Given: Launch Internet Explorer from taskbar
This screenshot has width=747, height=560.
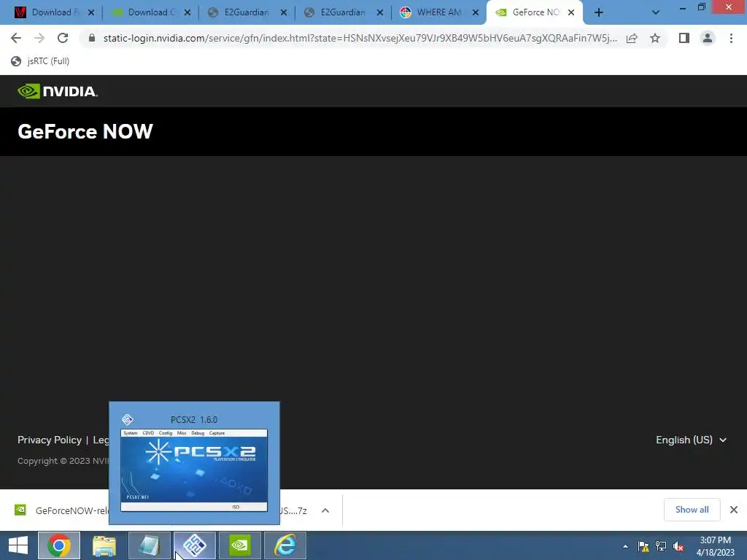Looking at the screenshot, I should 285,545.
